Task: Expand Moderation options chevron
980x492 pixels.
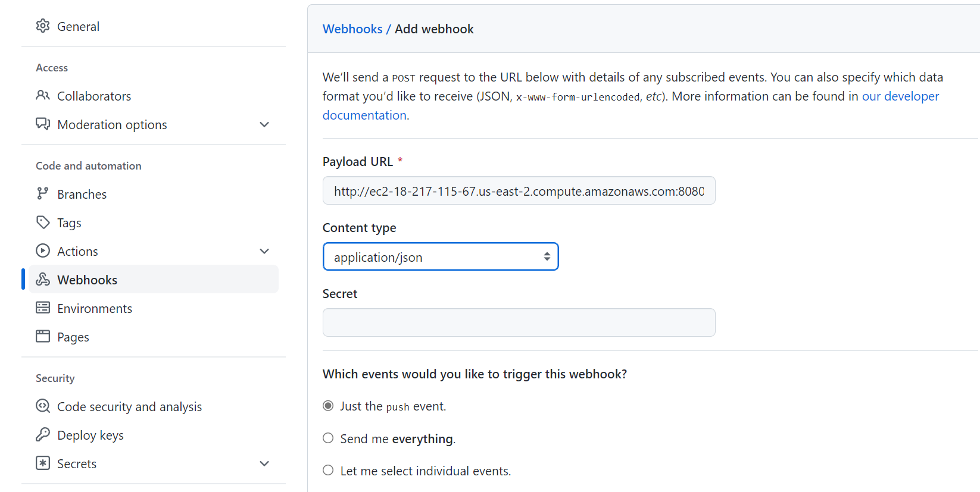Action: click(x=264, y=124)
